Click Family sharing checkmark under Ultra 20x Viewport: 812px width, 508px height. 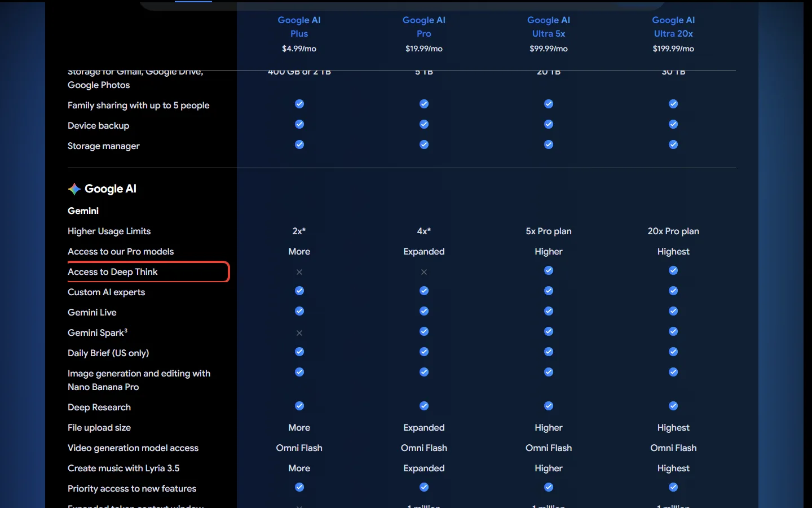[x=673, y=104]
